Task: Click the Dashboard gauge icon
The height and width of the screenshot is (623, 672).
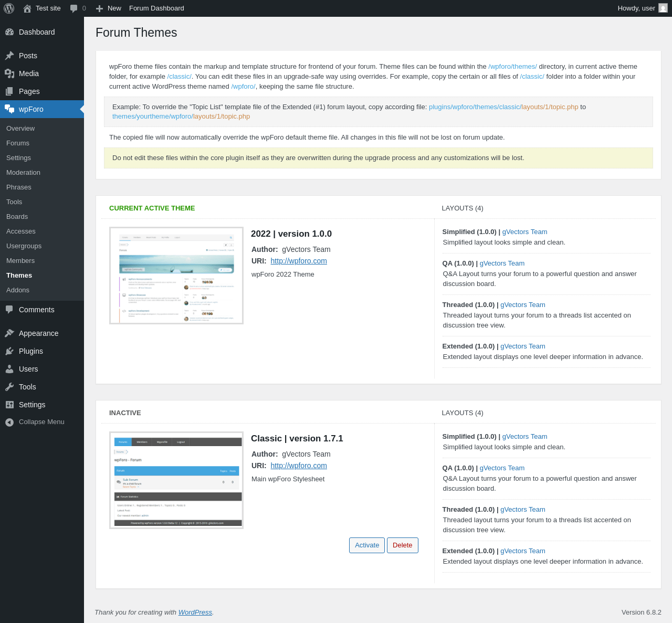Action: (9, 32)
